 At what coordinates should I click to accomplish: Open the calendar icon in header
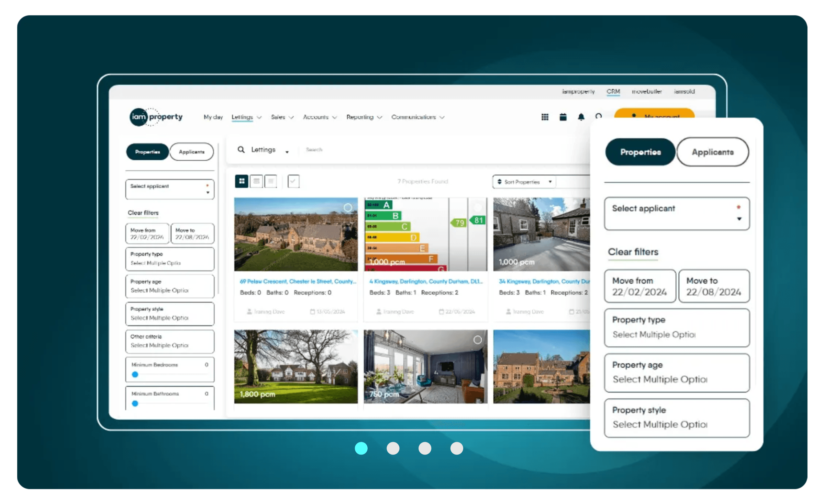[x=563, y=117]
